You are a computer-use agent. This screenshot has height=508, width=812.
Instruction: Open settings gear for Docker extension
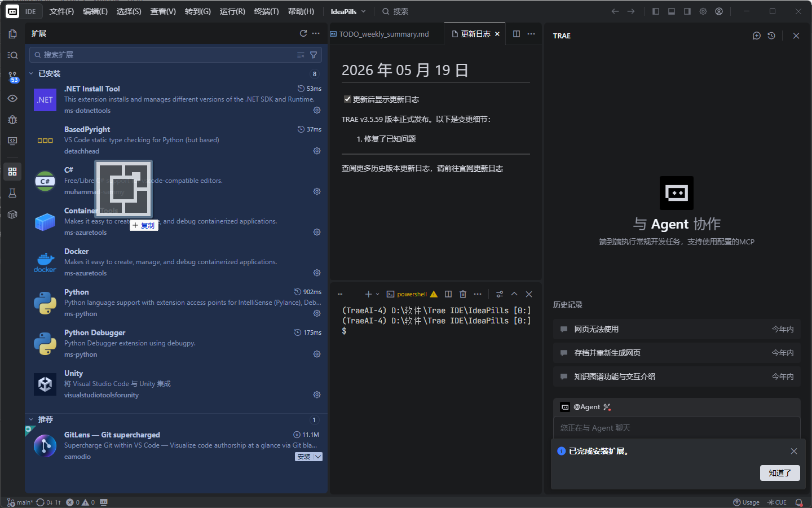[x=317, y=273]
